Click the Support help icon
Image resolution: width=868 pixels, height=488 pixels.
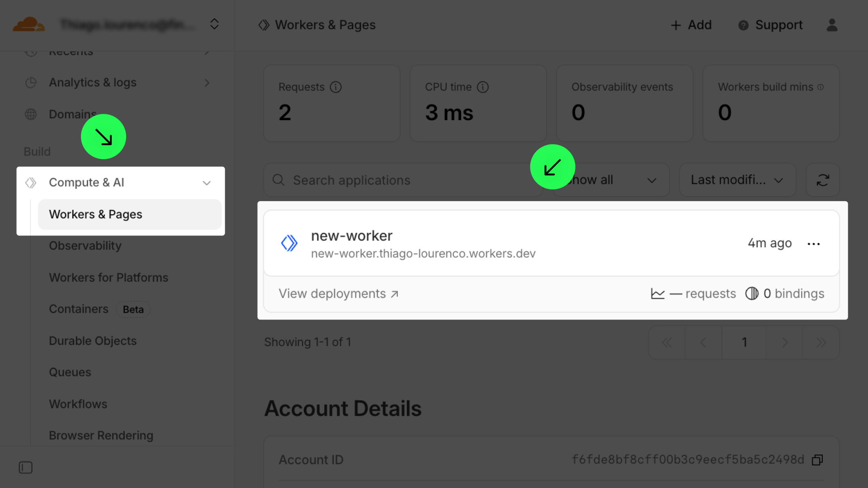[743, 25]
